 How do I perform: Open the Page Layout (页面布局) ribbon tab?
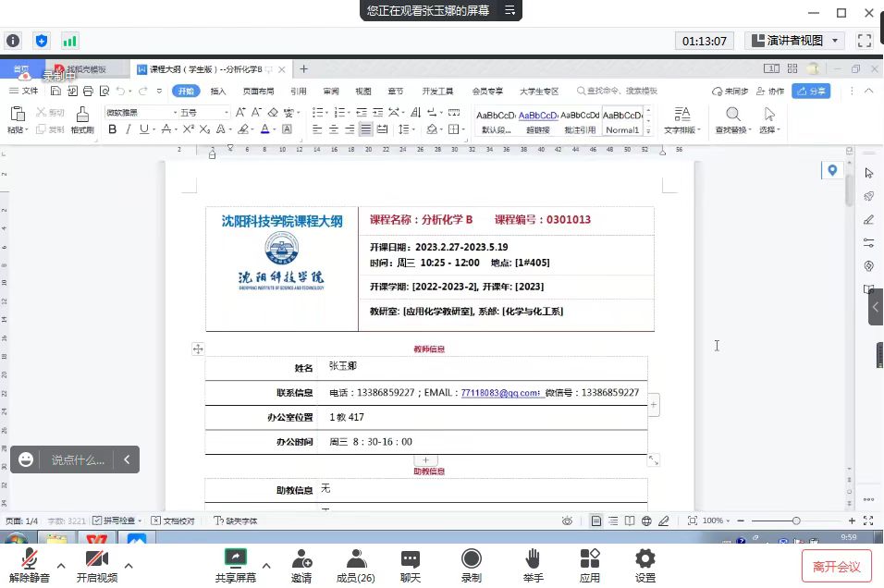point(258,92)
